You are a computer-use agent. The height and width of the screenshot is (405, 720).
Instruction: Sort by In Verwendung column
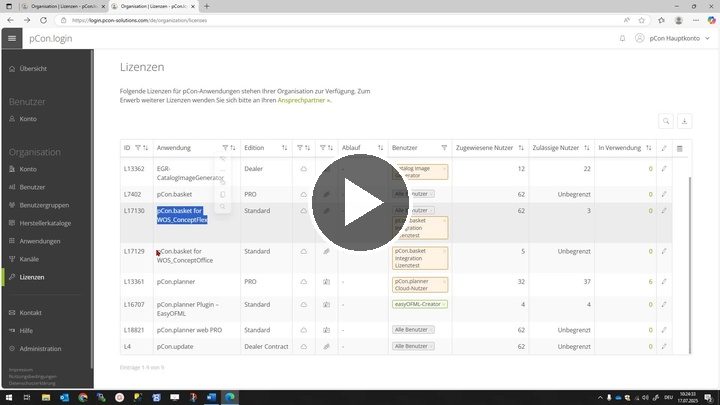648,148
